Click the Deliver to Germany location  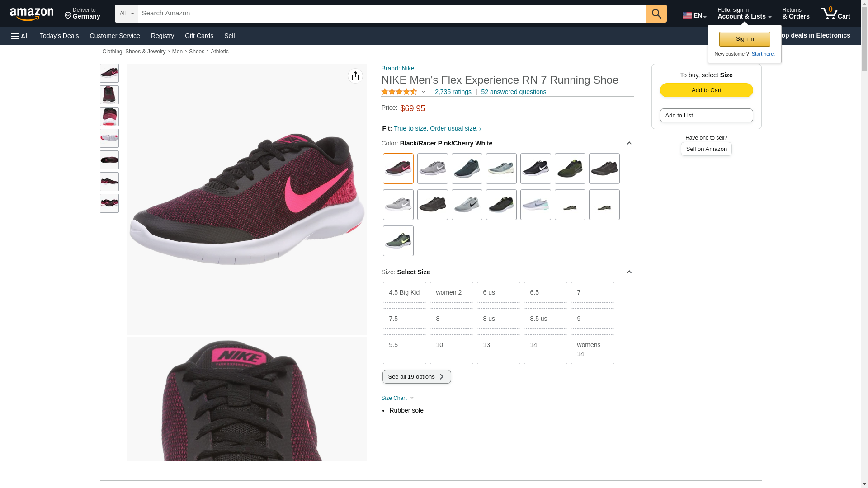tap(82, 14)
